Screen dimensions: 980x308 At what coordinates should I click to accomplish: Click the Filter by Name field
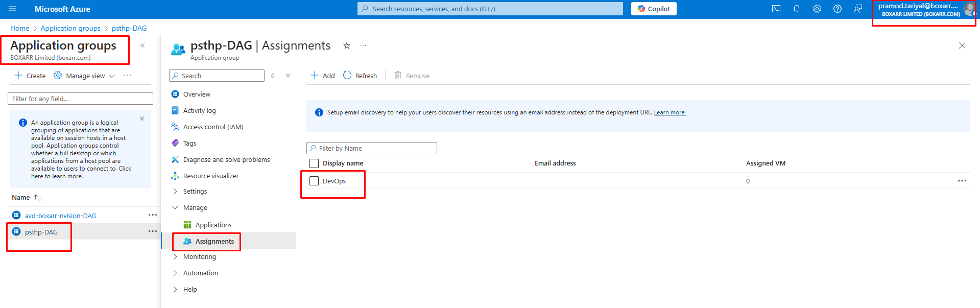(x=372, y=148)
